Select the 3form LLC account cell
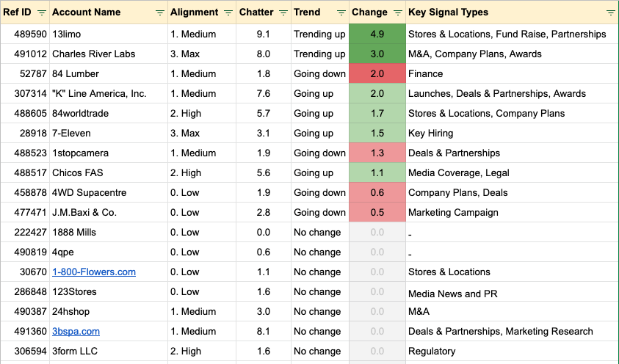The width and height of the screenshot is (619, 364). [109, 351]
